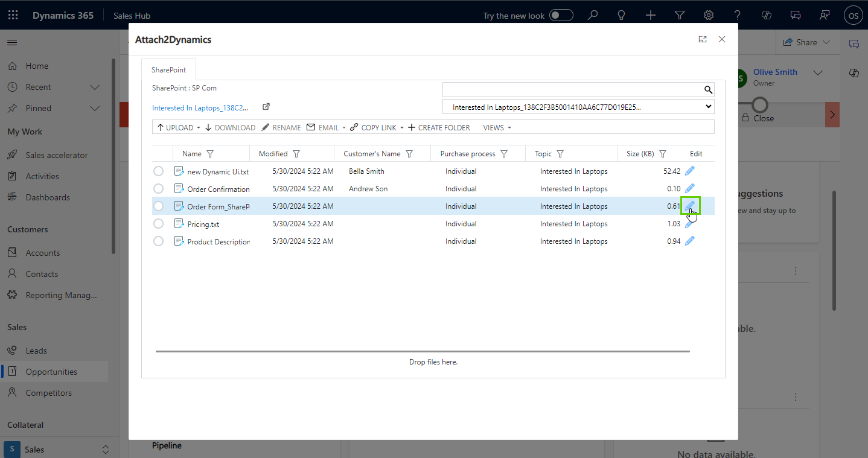Filter the Name column
The height and width of the screenshot is (458, 868).
[x=210, y=154]
